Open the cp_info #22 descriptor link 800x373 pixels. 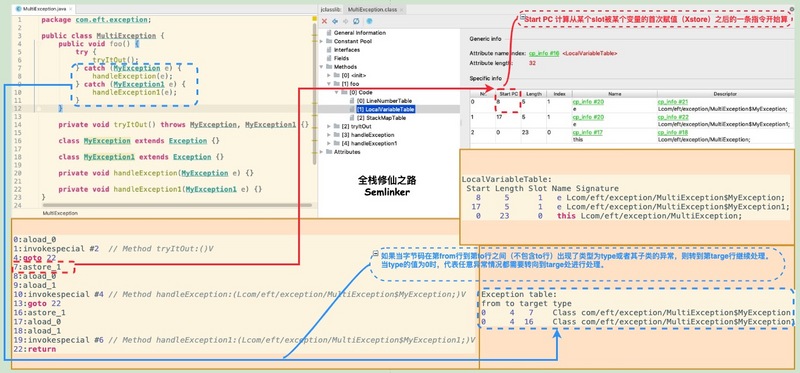click(x=672, y=117)
